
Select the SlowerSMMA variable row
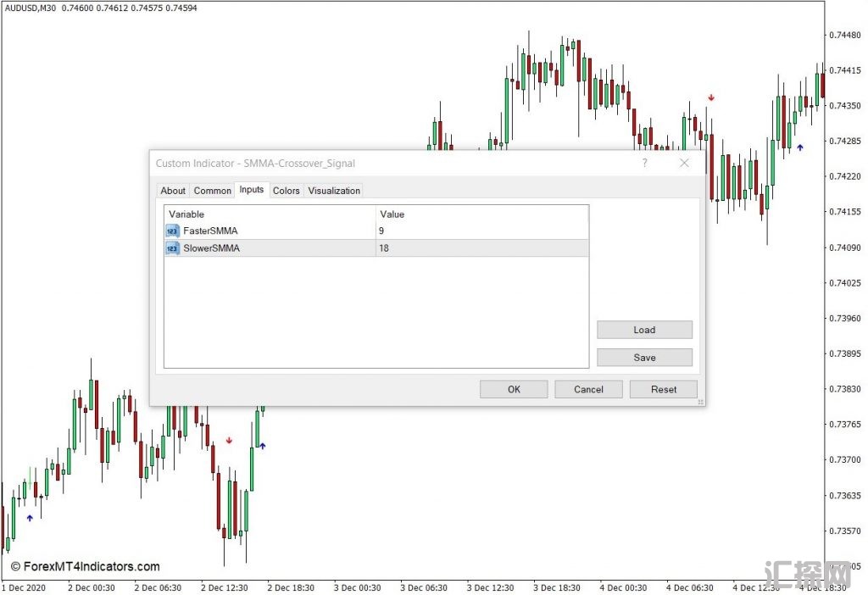(x=376, y=248)
